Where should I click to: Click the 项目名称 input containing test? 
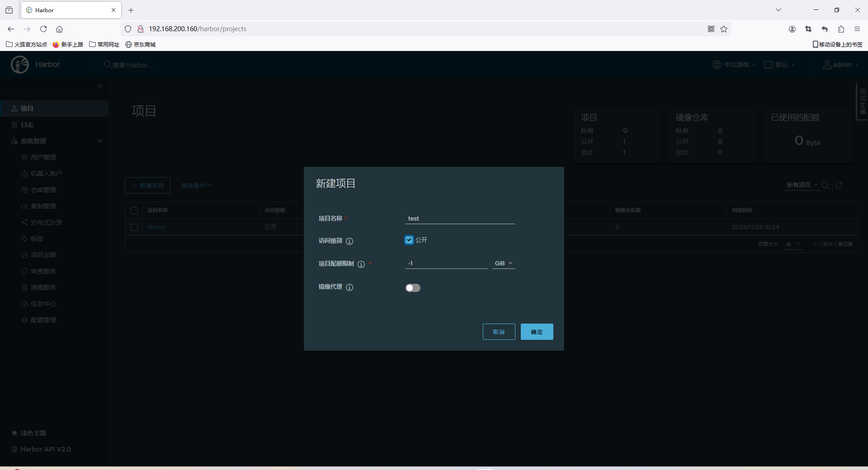pos(460,218)
